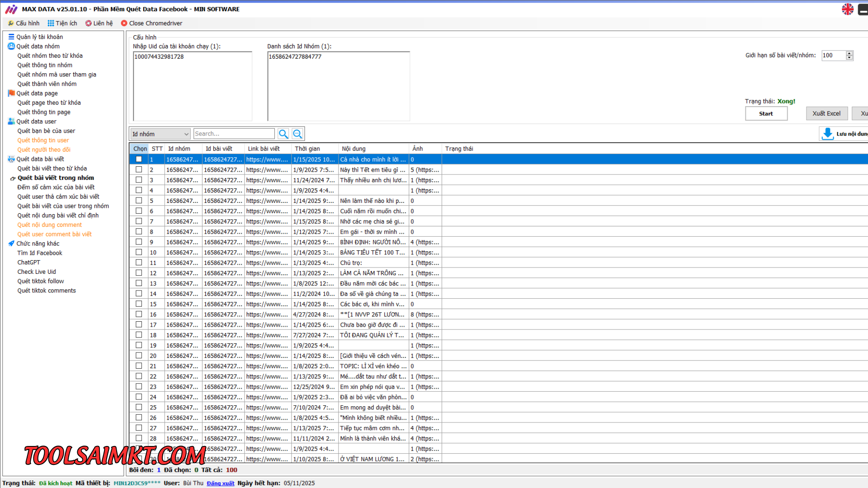Click the UK flag language icon
Image resolution: width=868 pixels, height=488 pixels.
point(847,9)
